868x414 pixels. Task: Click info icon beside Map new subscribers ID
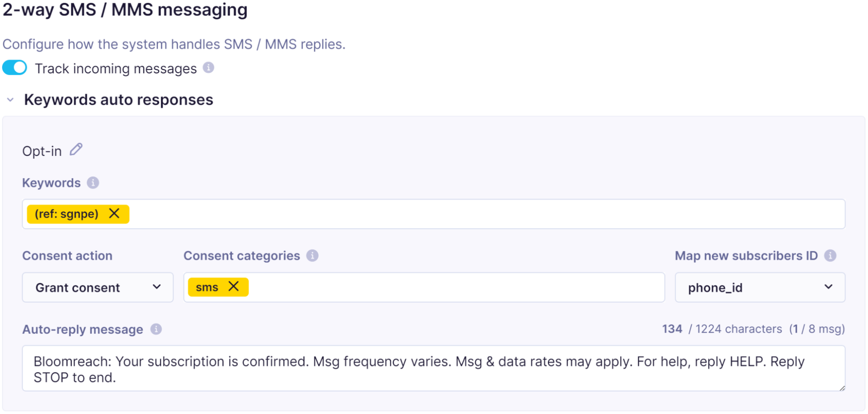coord(830,256)
